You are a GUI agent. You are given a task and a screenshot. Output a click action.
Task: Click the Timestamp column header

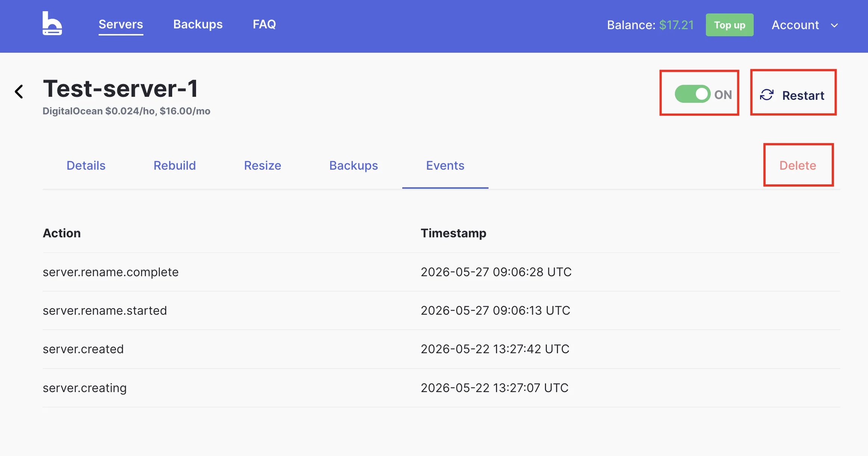pyautogui.click(x=453, y=233)
